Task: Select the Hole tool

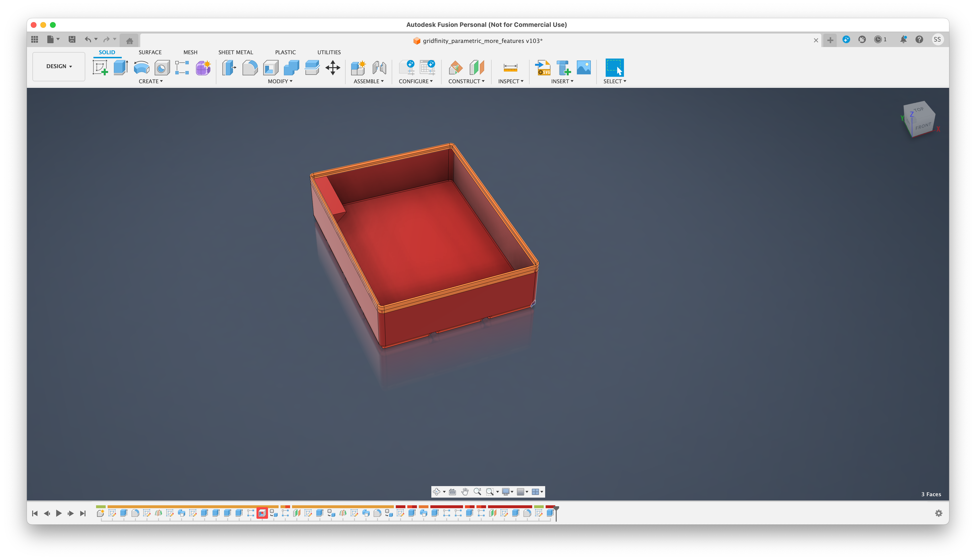Action: click(x=162, y=67)
